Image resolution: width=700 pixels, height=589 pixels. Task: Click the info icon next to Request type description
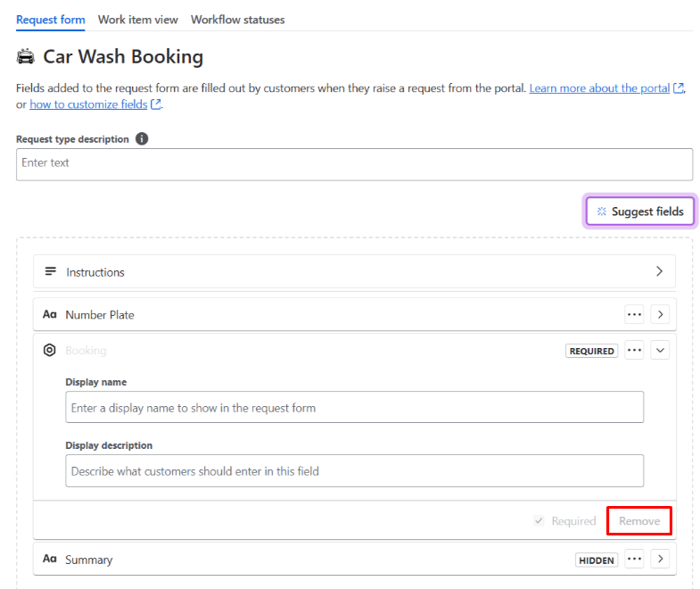(142, 139)
